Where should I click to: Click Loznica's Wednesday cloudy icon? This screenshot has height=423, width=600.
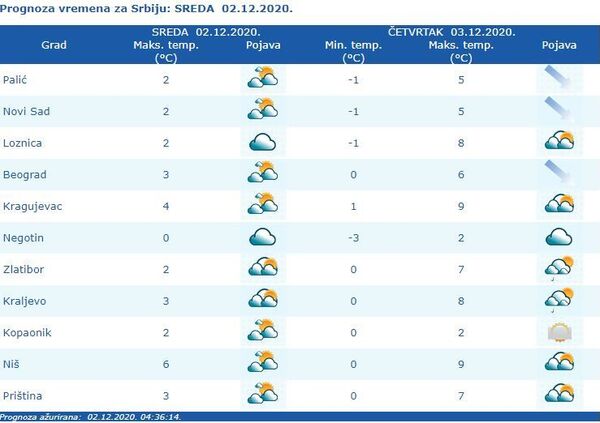(262, 142)
